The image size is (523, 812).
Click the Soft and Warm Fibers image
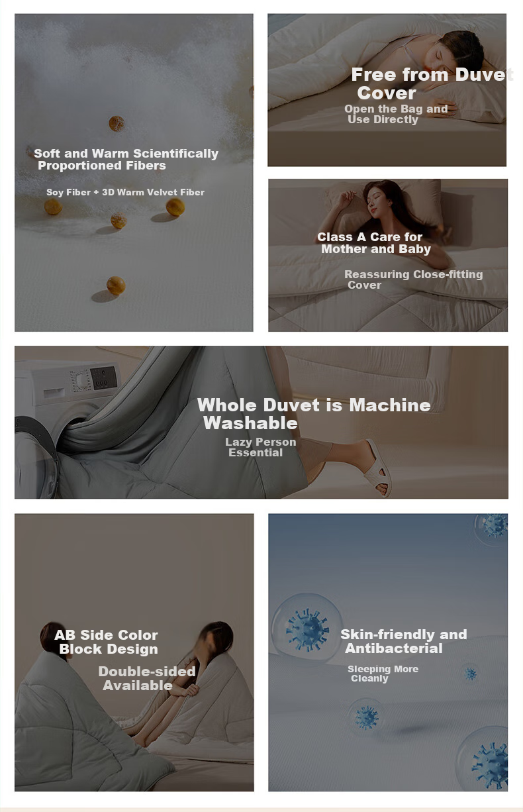point(134,172)
